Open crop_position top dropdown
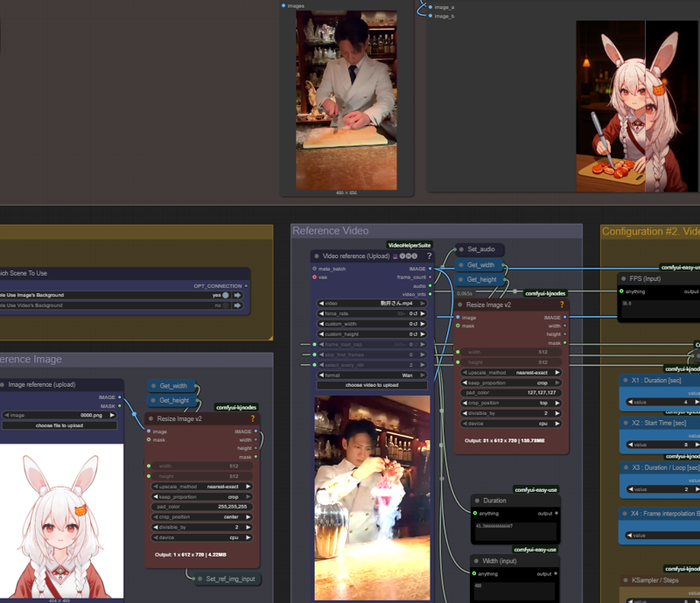The image size is (700, 603). [x=511, y=403]
